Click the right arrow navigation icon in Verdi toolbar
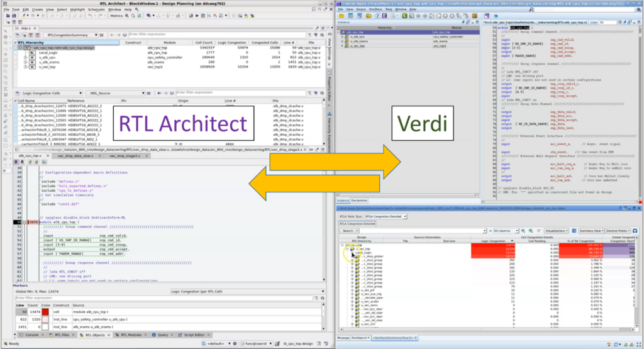 click(425, 16)
